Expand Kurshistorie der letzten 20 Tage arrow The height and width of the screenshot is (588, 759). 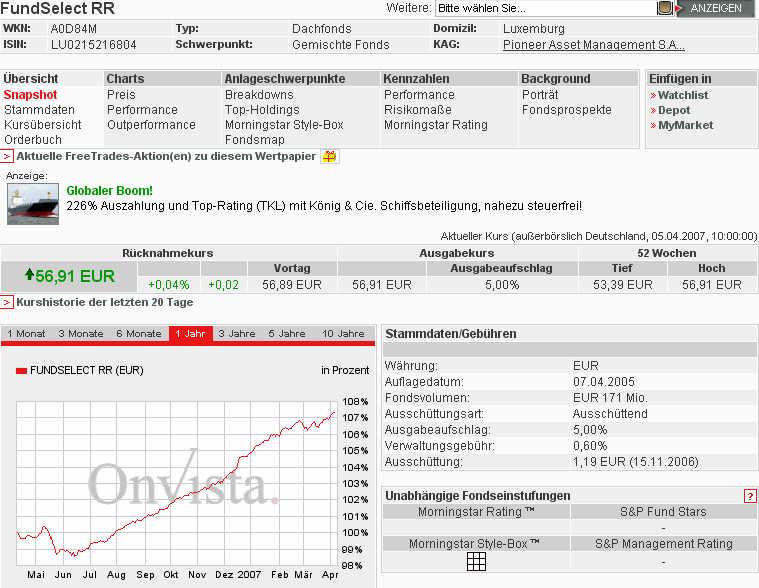click(x=7, y=302)
